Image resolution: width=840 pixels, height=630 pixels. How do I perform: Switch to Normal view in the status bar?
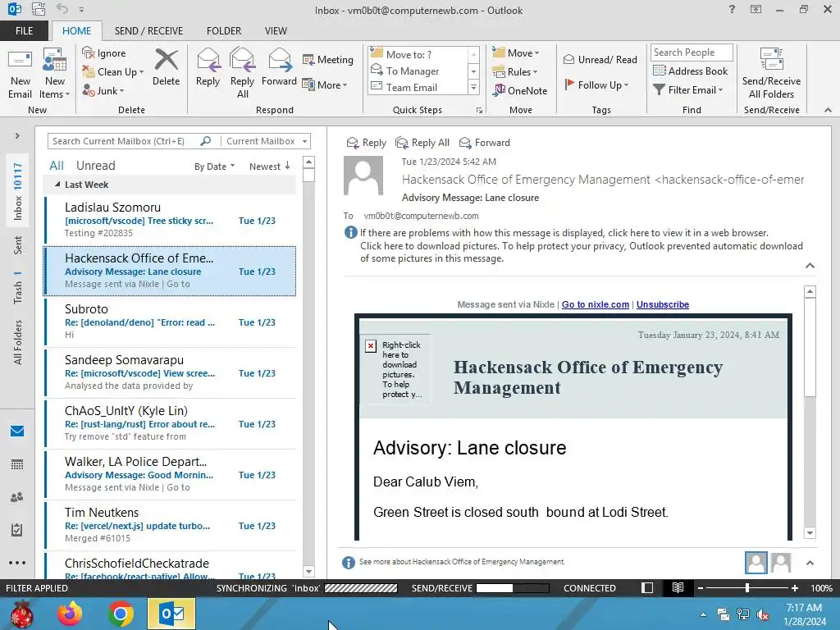tap(647, 587)
